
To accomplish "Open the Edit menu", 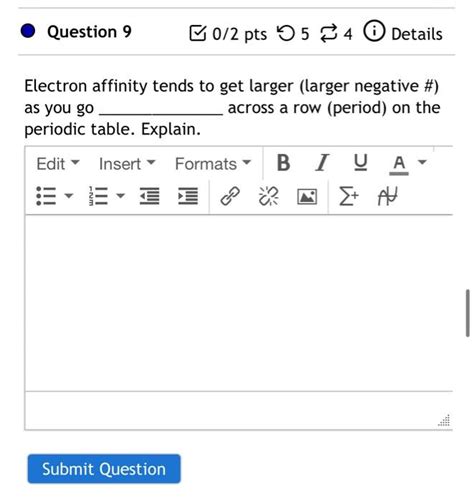I will tap(58, 164).
